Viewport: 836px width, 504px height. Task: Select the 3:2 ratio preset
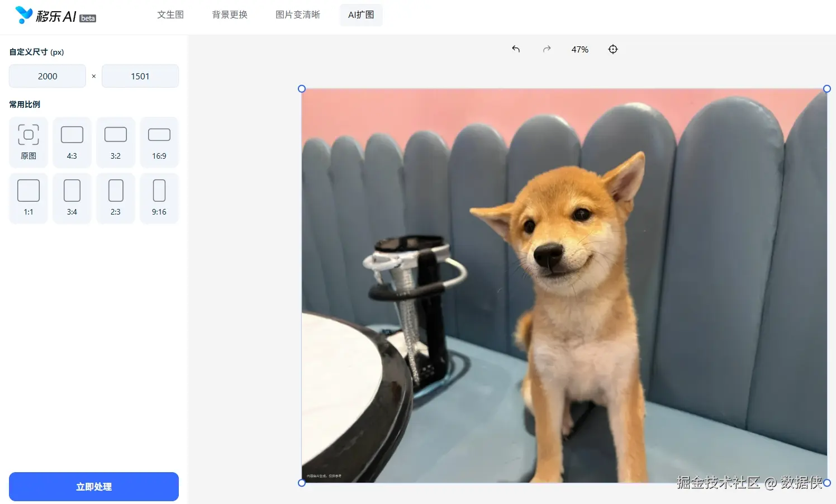pyautogui.click(x=116, y=142)
